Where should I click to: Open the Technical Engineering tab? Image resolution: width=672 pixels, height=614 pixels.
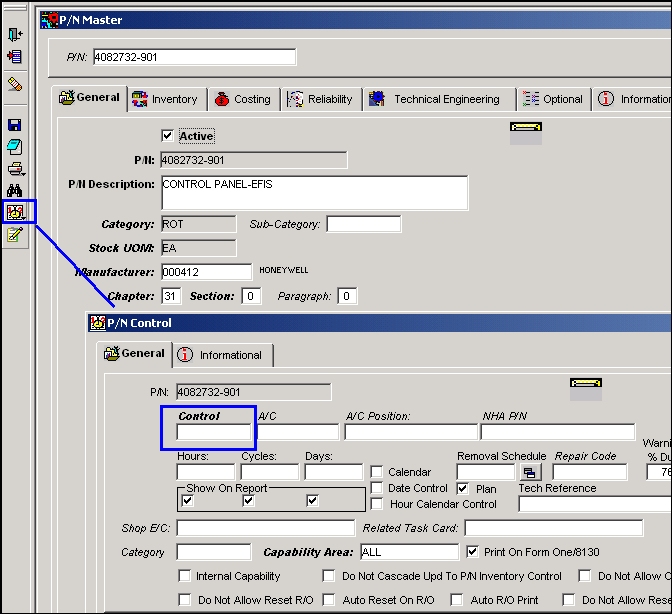439,99
